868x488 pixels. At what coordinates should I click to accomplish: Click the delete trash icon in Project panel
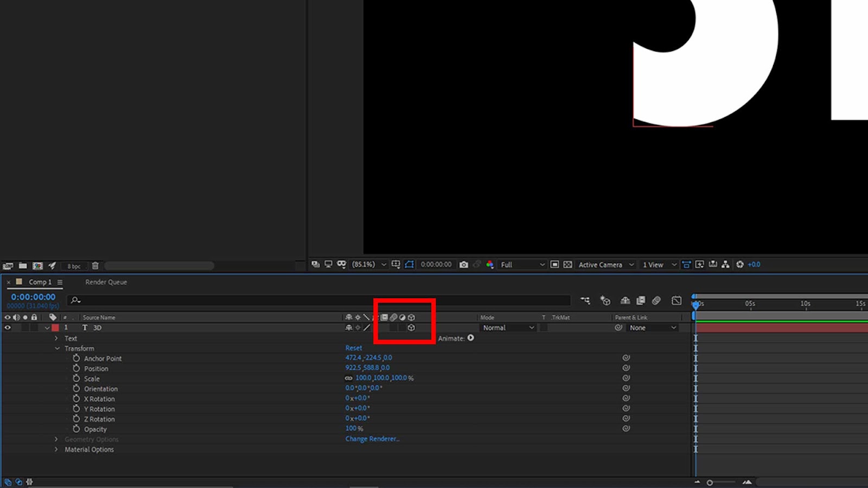[x=95, y=266]
